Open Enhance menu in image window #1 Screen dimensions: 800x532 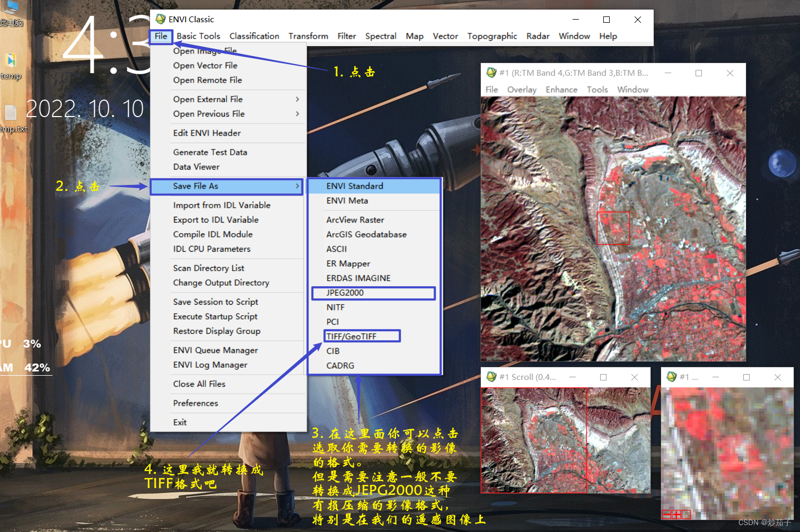pos(561,90)
